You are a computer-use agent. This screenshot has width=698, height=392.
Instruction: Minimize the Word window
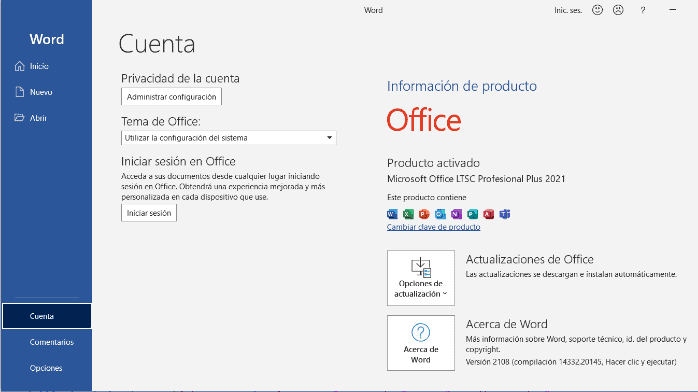point(673,9)
